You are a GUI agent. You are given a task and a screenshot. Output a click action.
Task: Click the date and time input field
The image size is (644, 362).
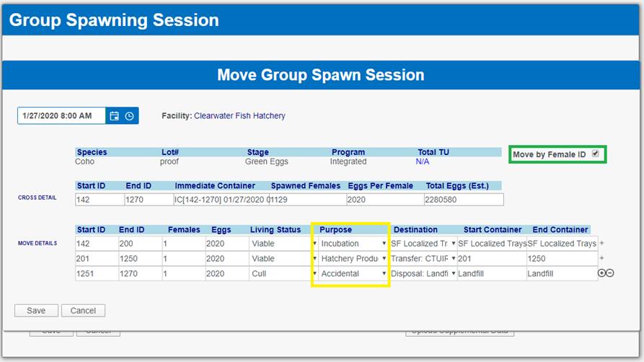pyautogui.click(x=61, y=115)
